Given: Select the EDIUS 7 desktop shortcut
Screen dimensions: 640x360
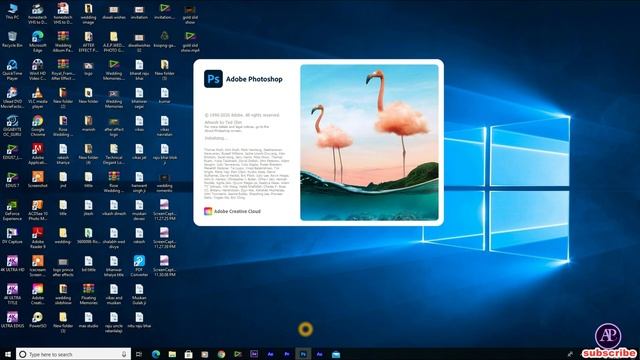Looking at the screenshot, I should [x=12, y=180].
